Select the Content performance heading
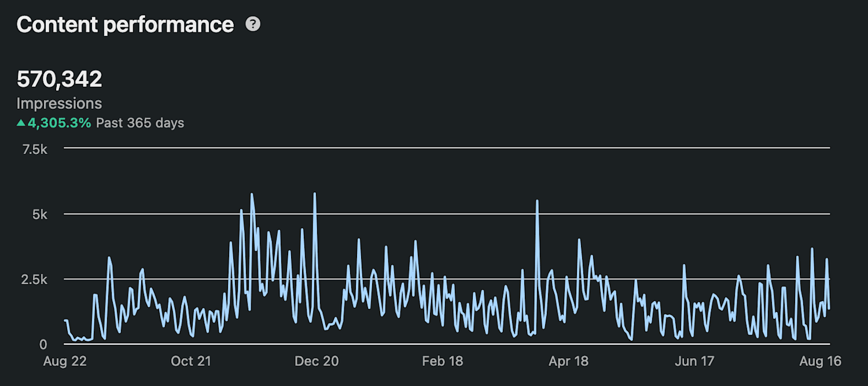868x386 pixels. 126,24
